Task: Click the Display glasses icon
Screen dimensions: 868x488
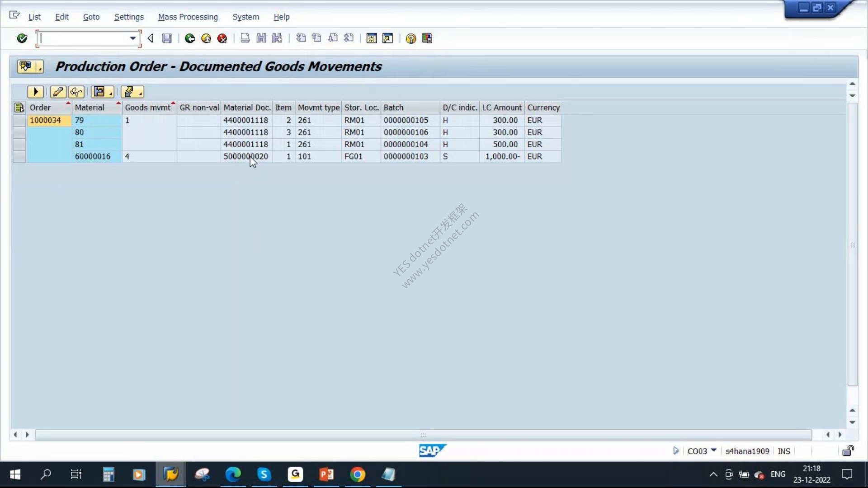Action: pos(76,92)
